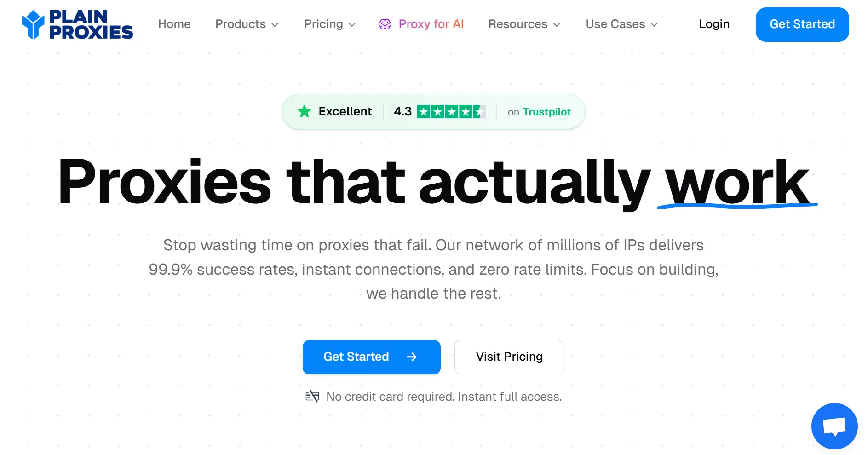Expand the Pricing dropdown chevron
Image resolution: width=868 pixels, height=455 pixels.
tap(352, 25)
